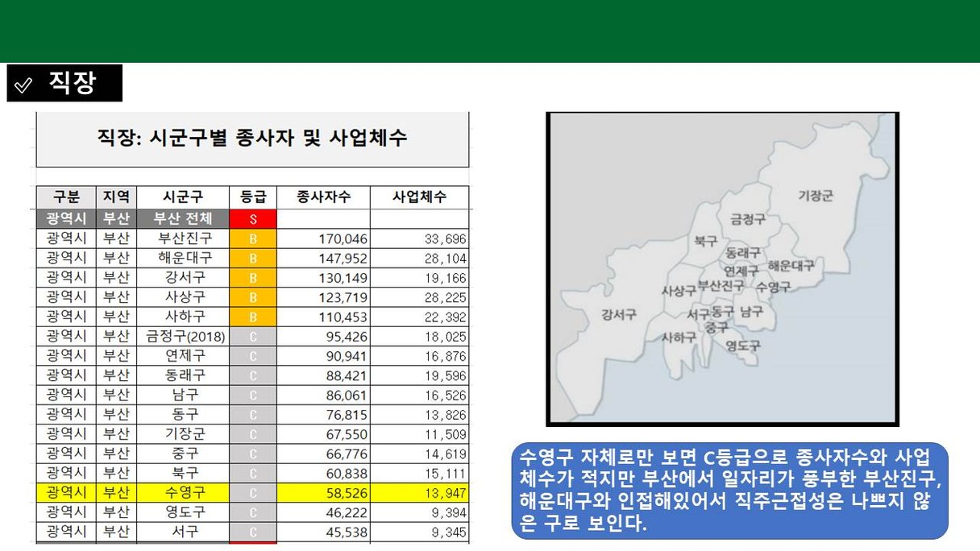Image resolution: width=980 pixels, height=551 pixels.
Task: Click the 금정구 label on the map
Action: click(x=749, y=219)
